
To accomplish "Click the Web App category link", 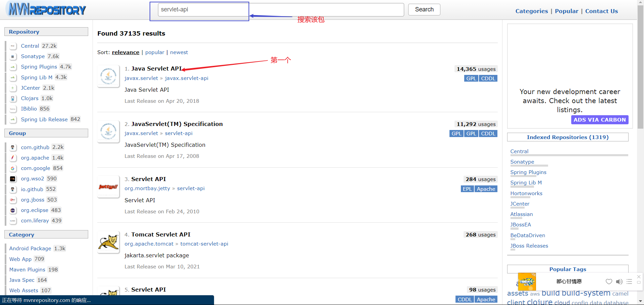I will (20, 259).
